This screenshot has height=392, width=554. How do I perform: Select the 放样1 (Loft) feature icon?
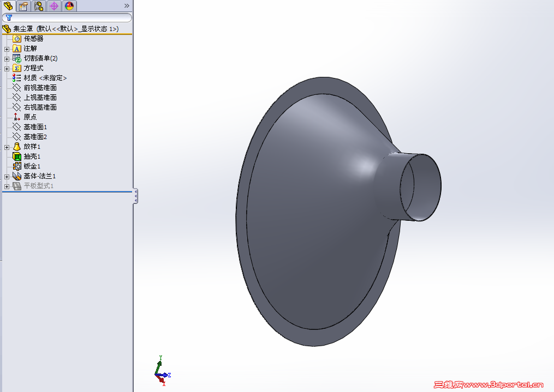pos(17,147)
